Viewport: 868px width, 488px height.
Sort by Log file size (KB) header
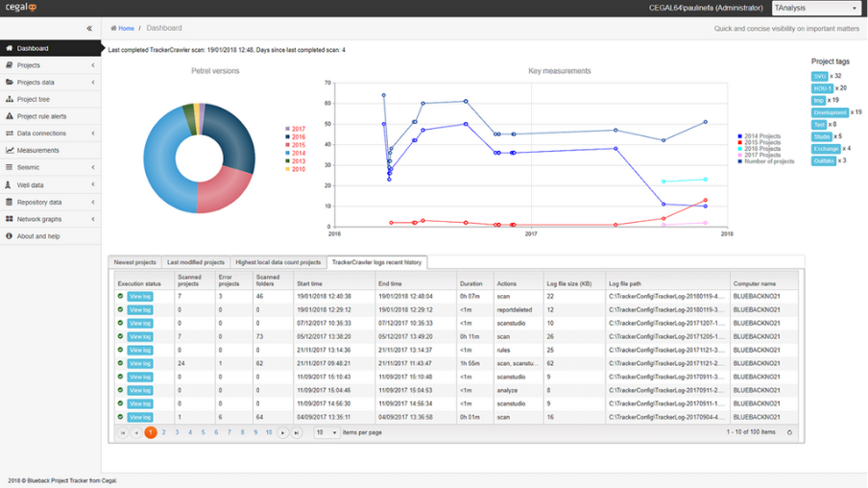click(x=569, y=283)
